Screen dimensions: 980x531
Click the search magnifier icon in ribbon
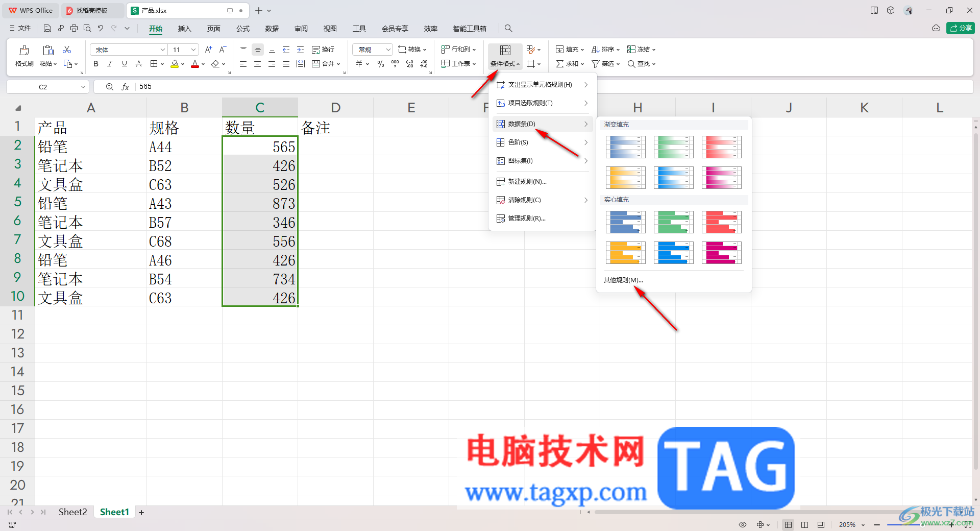[508, 29]
